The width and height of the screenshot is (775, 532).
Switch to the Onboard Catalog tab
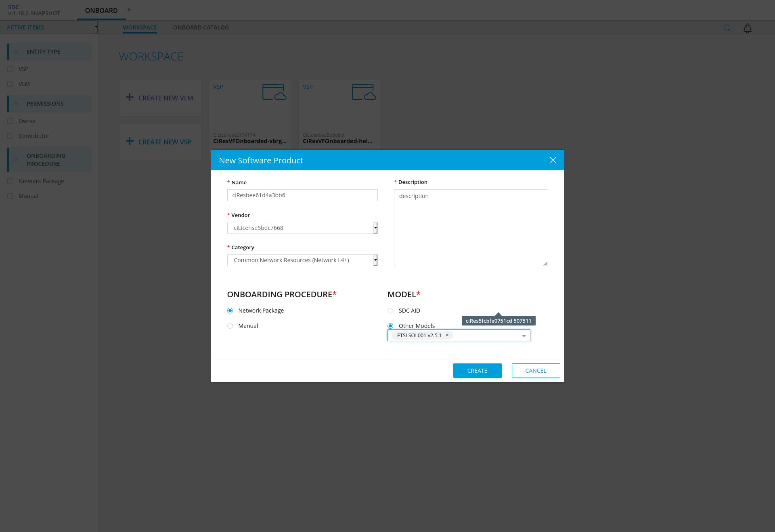[201, 27]
